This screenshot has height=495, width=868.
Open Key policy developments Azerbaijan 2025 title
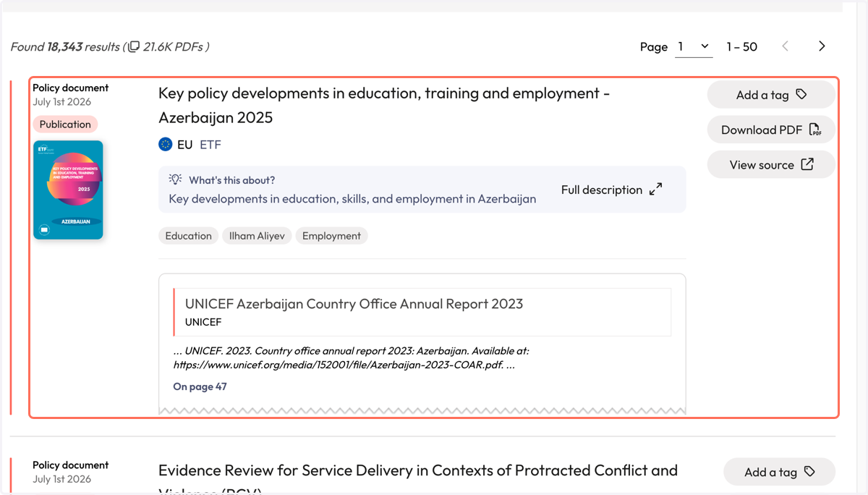(384, 106)
